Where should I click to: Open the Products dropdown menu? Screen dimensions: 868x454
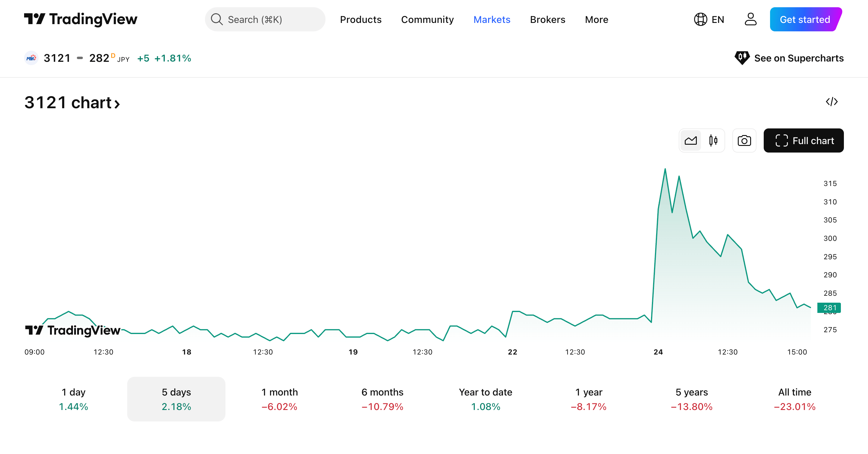click(x=360, y=20)
